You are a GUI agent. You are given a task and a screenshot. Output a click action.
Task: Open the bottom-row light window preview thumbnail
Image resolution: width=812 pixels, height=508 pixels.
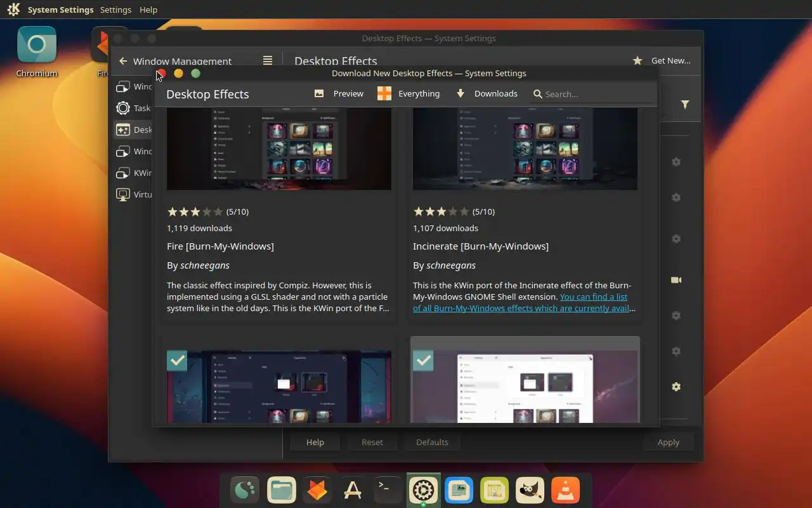525,387
